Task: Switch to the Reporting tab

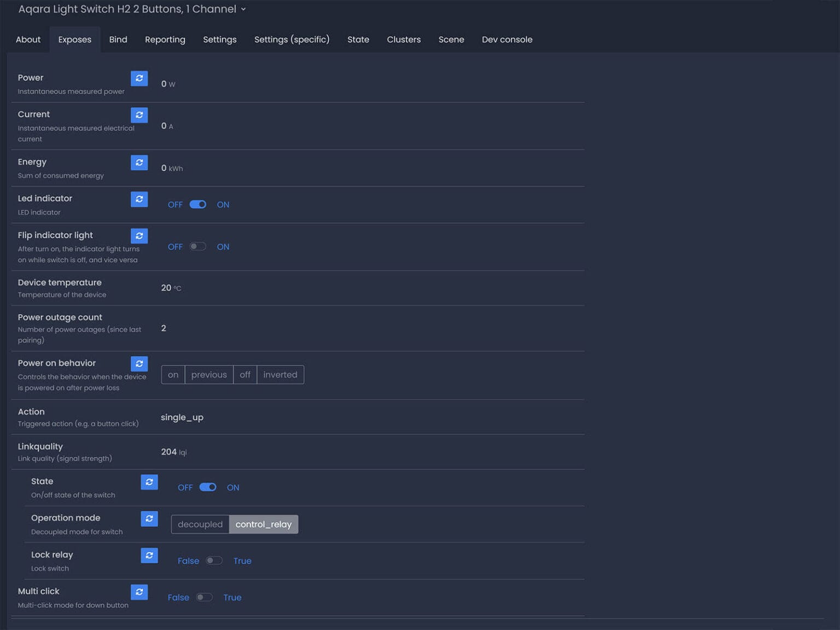Action: click(165, 39)
